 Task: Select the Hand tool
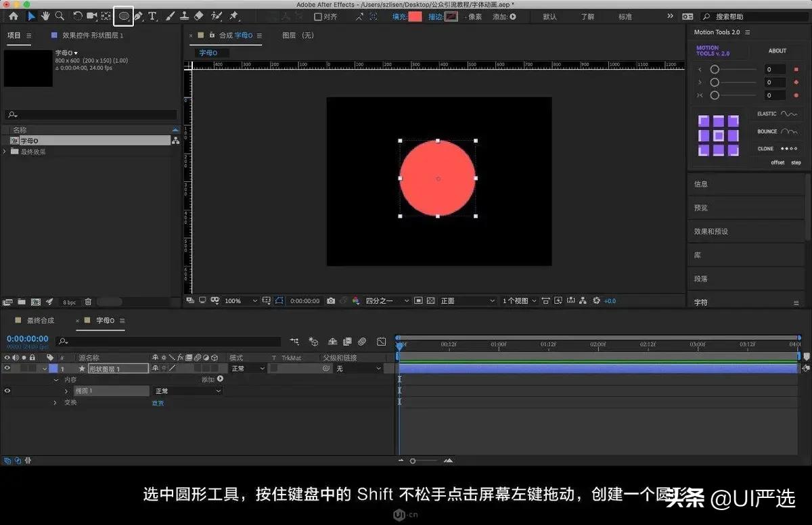[x=45, y=16]
